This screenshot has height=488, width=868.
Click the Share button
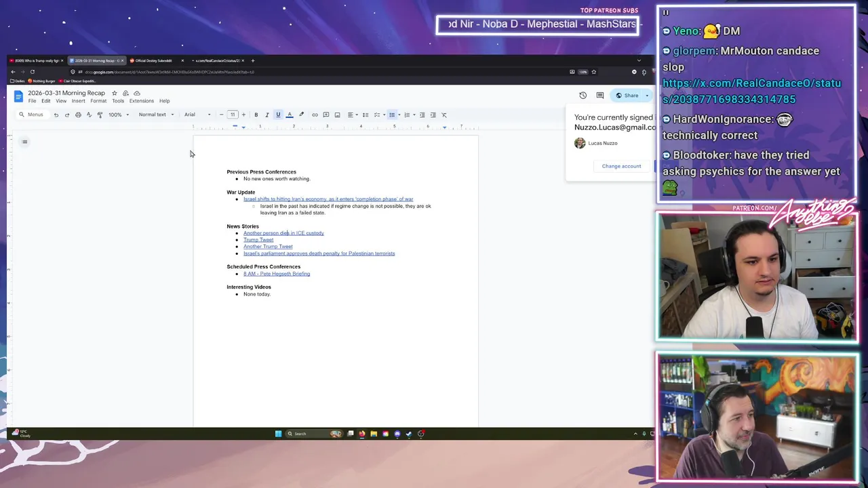(627, 96)
